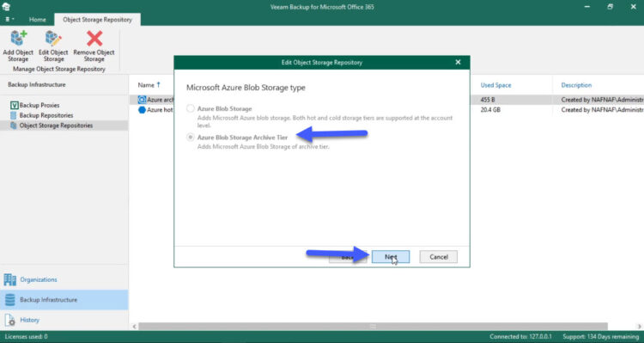
Task: Click the Backup Infrastructure database icon
Action: point(9,300)
